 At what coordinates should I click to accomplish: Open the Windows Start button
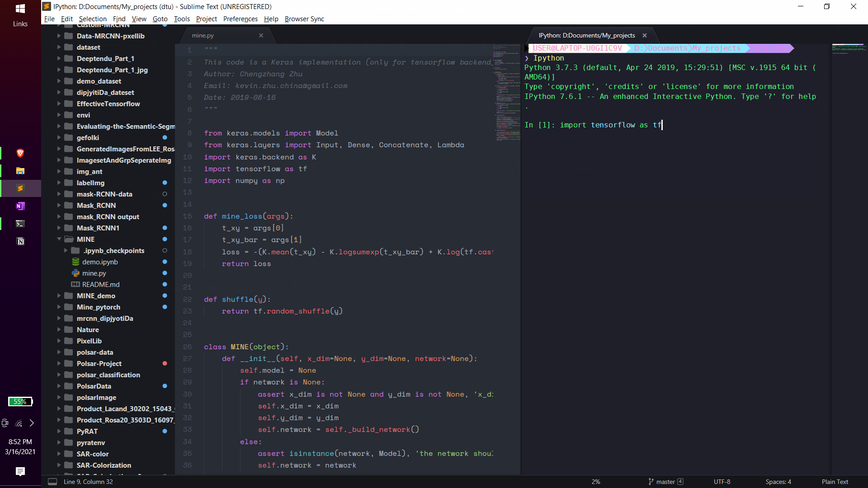coord(20,8)
